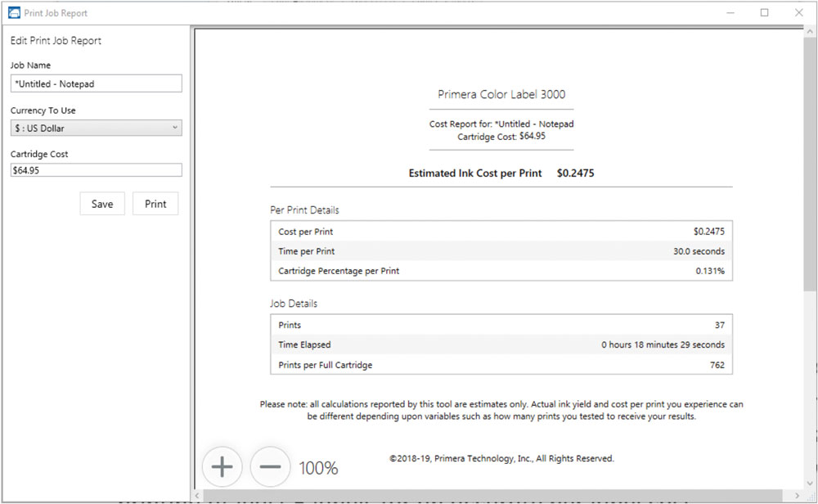Click the Cartridge Cost input field
Screen dimensions: 818x504
point(96,170)
